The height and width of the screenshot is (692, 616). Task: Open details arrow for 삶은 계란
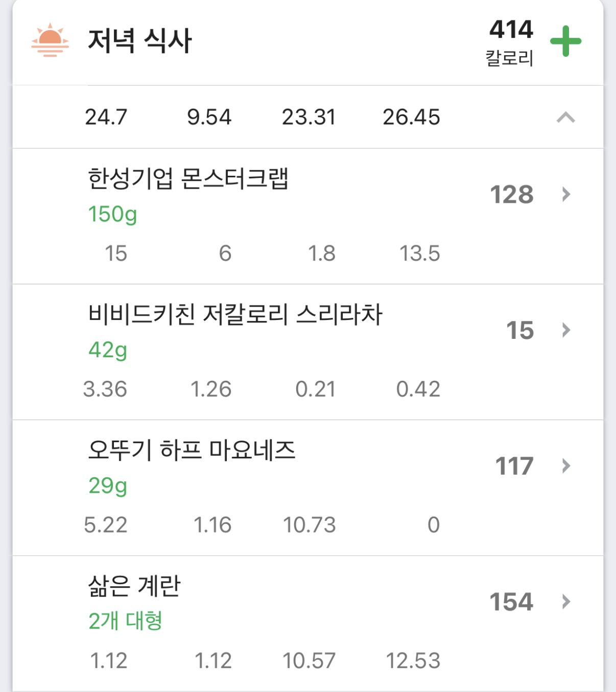coord(565,602)
